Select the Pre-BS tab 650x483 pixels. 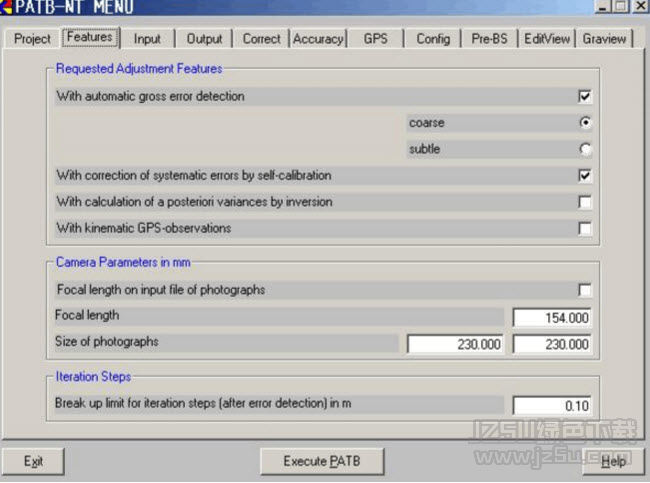pos(490,39)
